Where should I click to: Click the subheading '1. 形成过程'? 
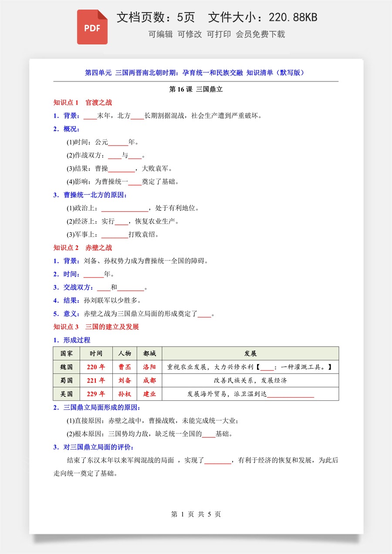(x=72, y=340)
